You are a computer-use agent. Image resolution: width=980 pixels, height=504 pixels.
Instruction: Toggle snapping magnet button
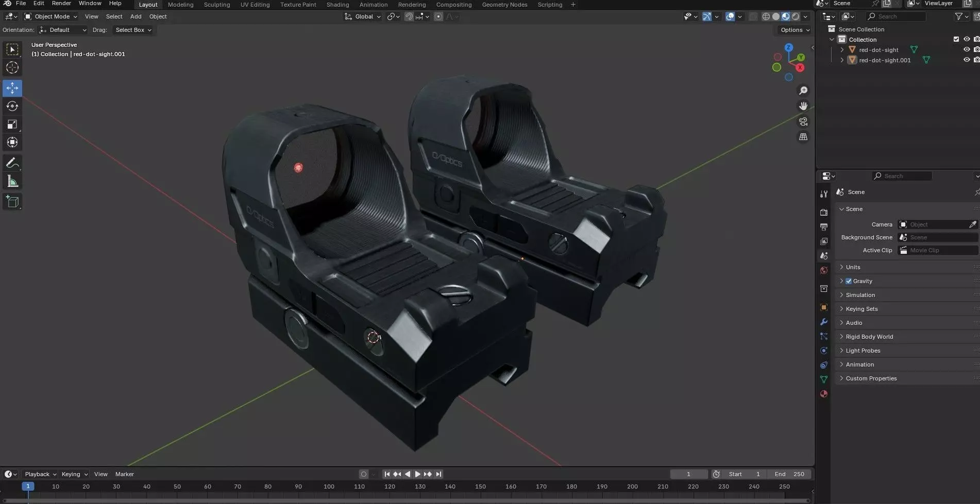[409, 16]
